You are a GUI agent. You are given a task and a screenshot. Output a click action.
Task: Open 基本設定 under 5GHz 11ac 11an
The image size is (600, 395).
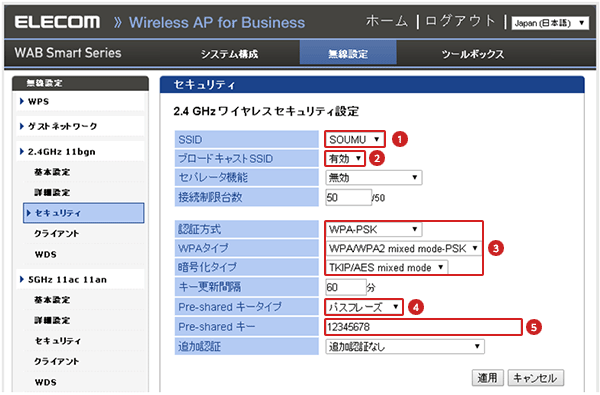[x=52, y=300]
